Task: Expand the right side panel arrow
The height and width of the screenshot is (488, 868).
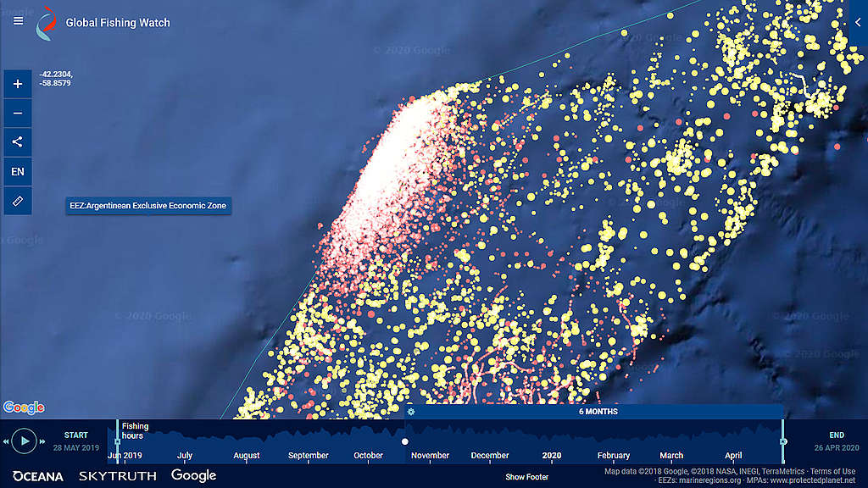Action: point(858,24)
